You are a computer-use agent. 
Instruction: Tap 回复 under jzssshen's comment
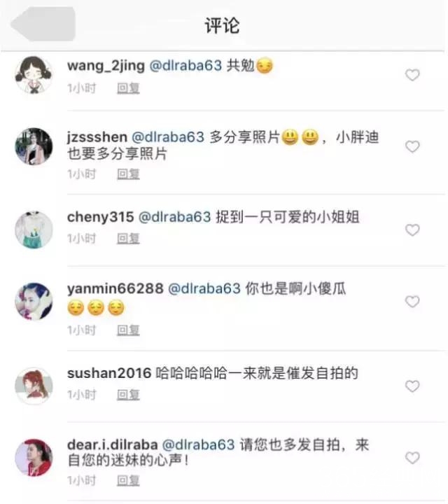(x=128, y=174)
